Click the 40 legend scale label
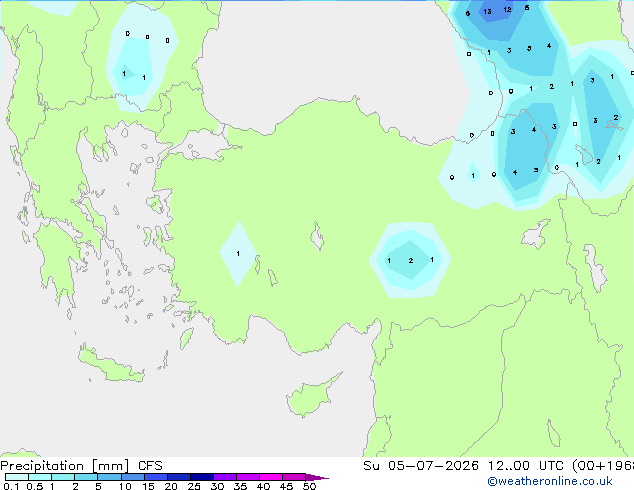The image size is (634, 490). pyautogui.click(x=263, y=486)
